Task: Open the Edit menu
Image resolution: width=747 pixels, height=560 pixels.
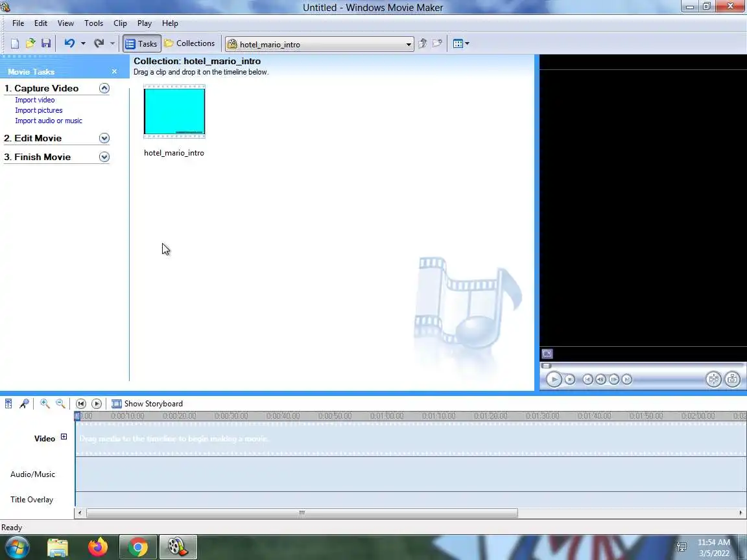Action: point(40,23)
